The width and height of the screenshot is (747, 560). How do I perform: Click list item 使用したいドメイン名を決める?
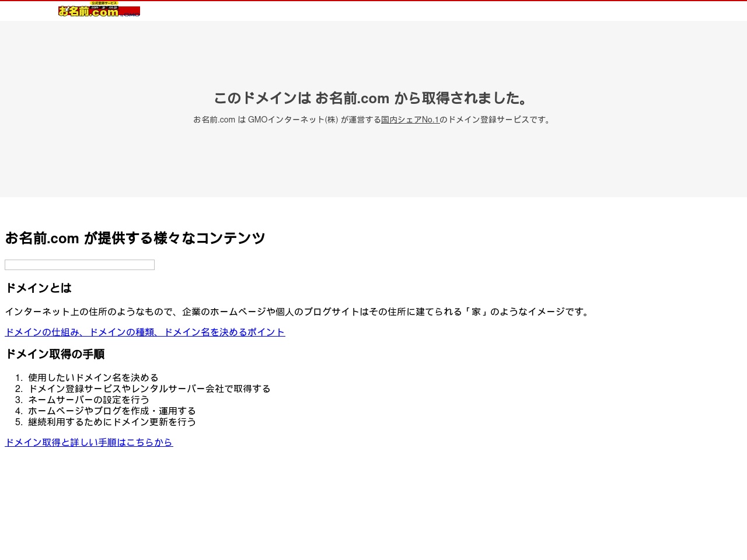[x=93, y=377]
